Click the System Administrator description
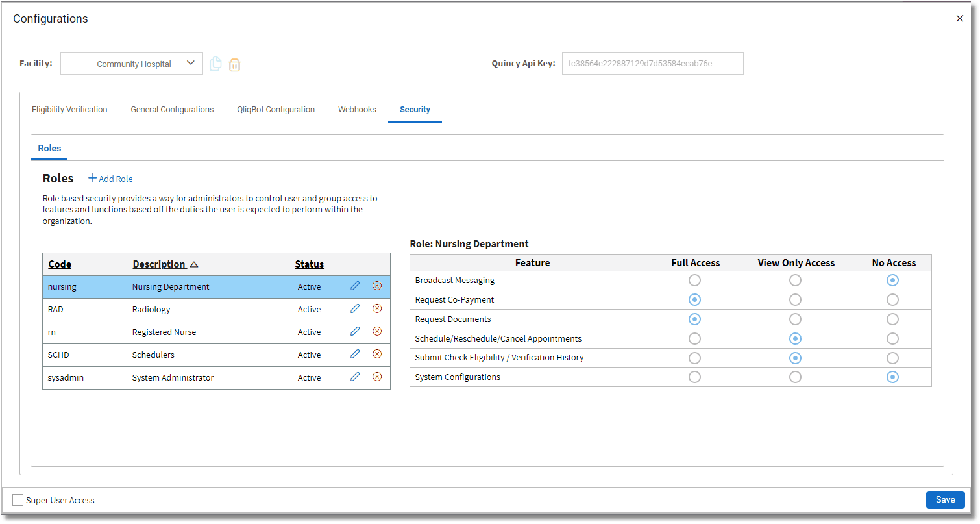 click(173, 377)
